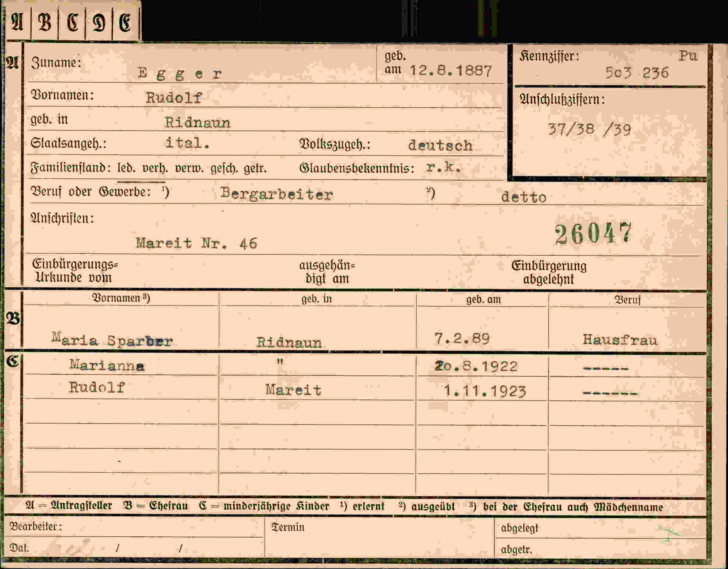This screenshot has width=728, height=569.
Task: Click the 'Pu' code in Kennziffer box
Action: pos(688,56)
